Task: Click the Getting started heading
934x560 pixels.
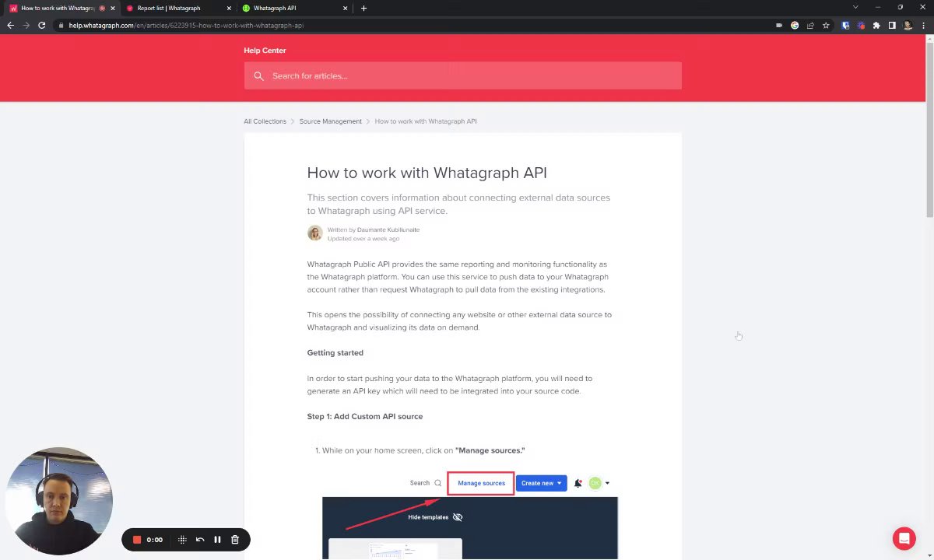Action: (335, 353)
